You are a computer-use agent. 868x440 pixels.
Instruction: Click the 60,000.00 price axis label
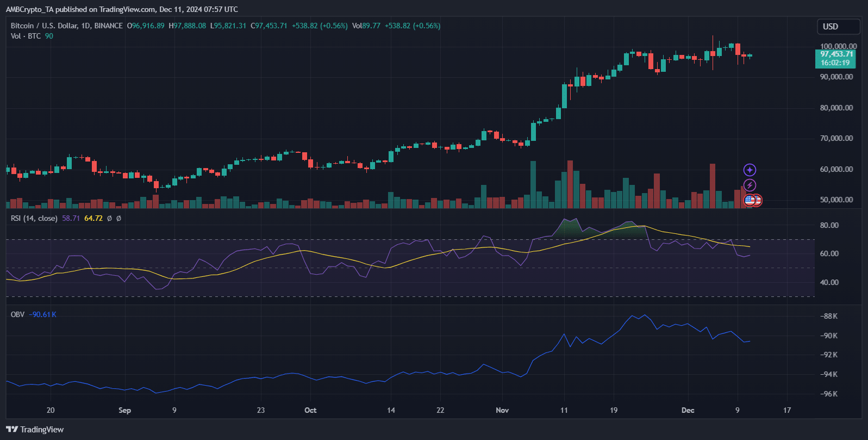[x=836, y=169]
